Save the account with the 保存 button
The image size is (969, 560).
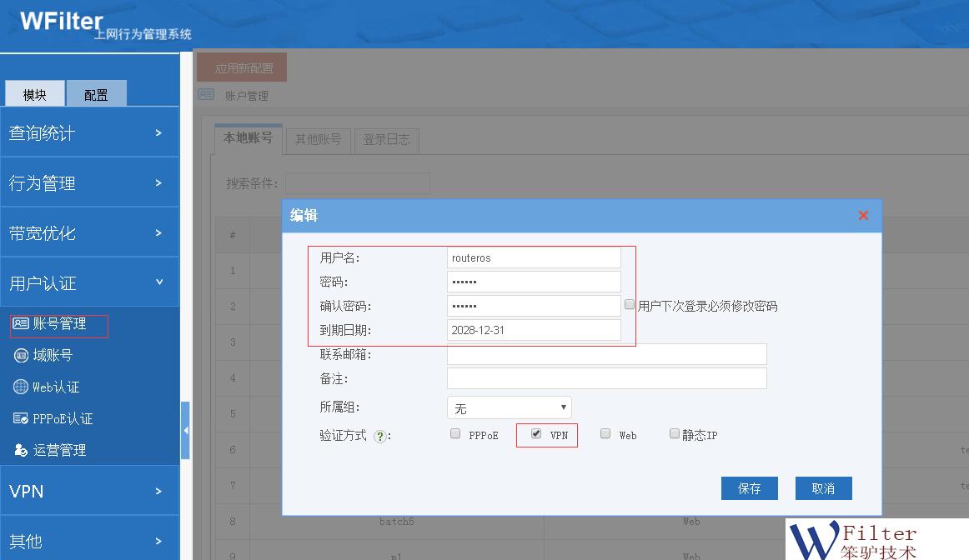pos(748,488)
